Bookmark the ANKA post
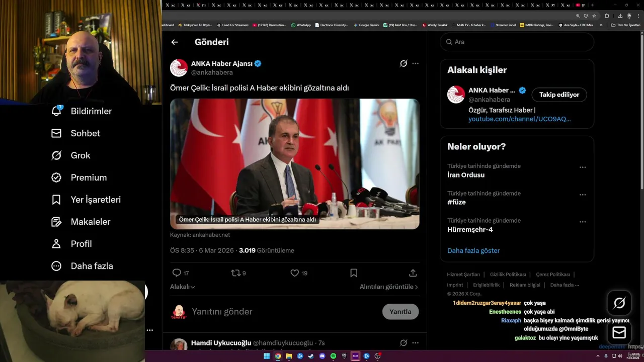This screenshot has height=362, width=644. [x=354, y=273]
